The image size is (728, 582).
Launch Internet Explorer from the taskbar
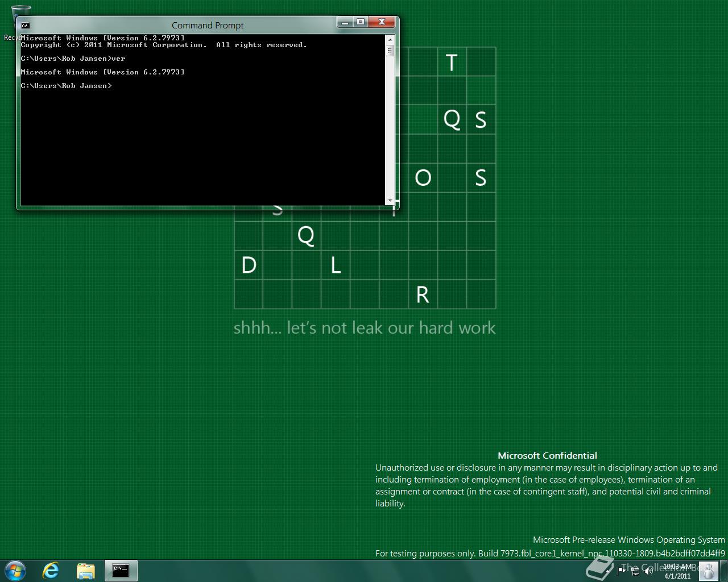point(51,570)
